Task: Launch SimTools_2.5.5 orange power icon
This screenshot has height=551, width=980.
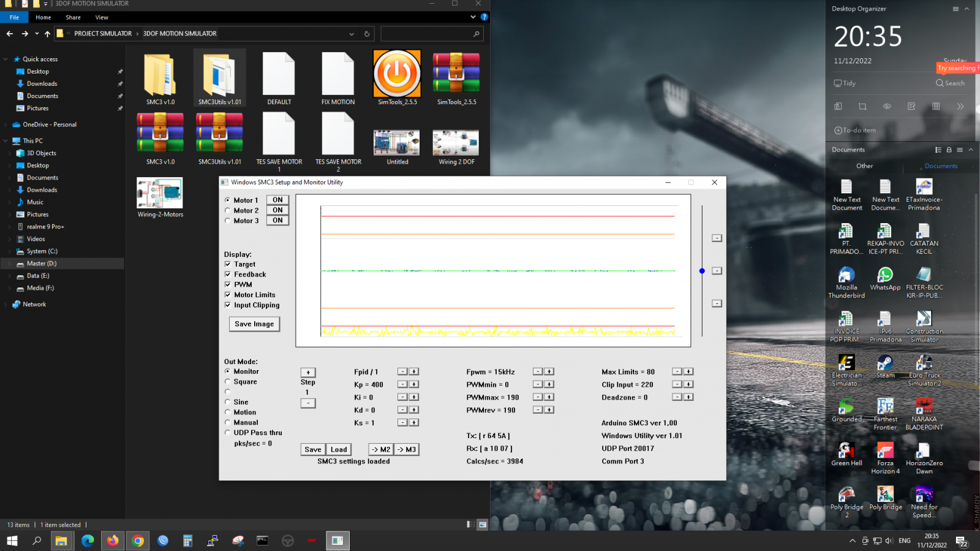Action: 397,78
